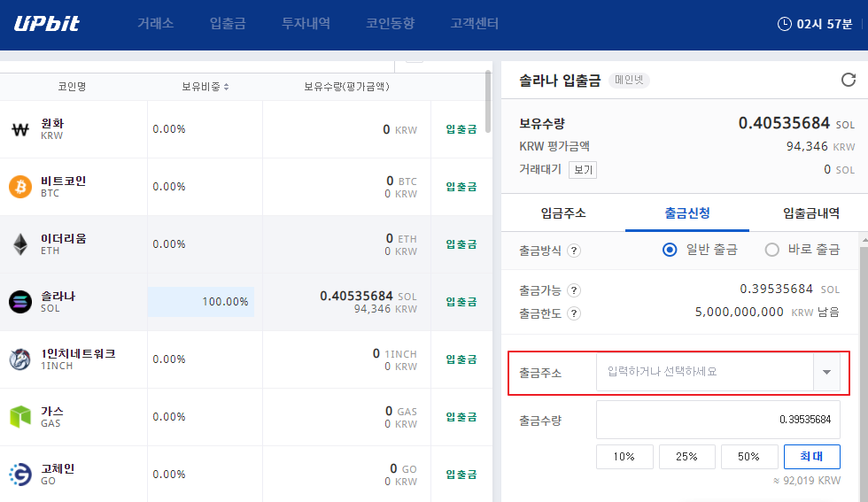This screenshot has width=868, height=502.
Task: Click the 이더리움 coin name
Action: click(63, 238)
